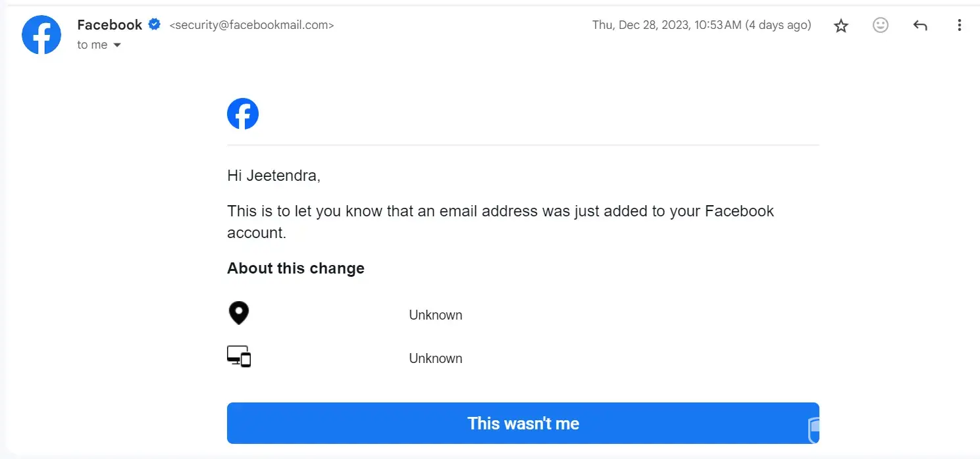Click the location pin icon
Viewport: 980px width, 459px height.
[x=238, y=314]
